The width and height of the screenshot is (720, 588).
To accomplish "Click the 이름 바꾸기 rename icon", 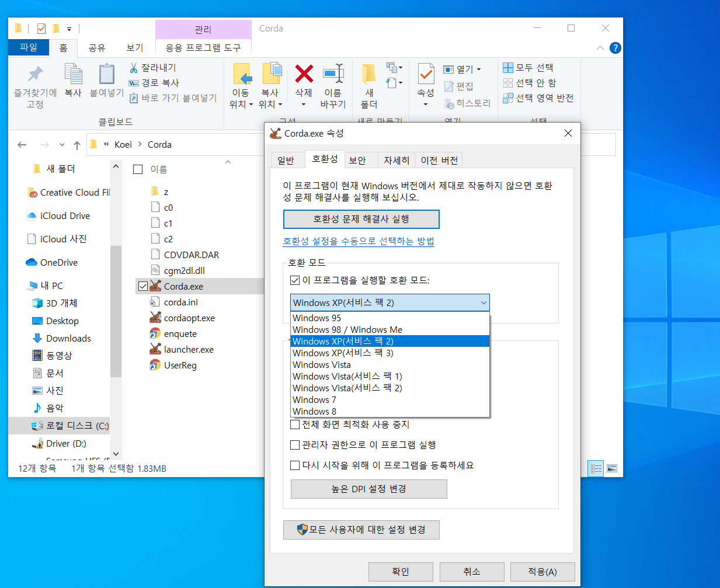I will [333, 74].
